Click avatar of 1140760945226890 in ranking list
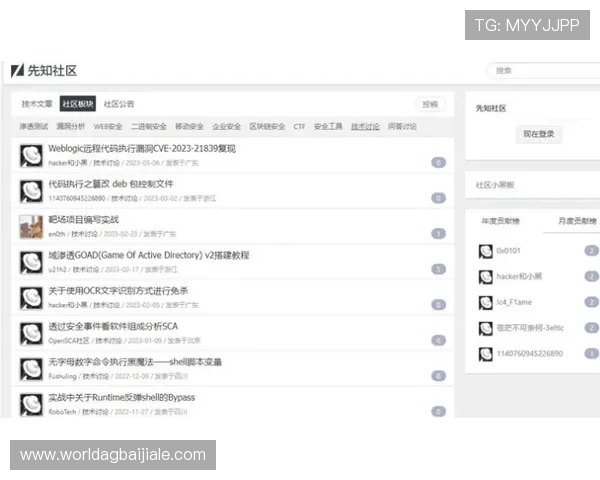 pyautogui.click(x=486, y=354)
